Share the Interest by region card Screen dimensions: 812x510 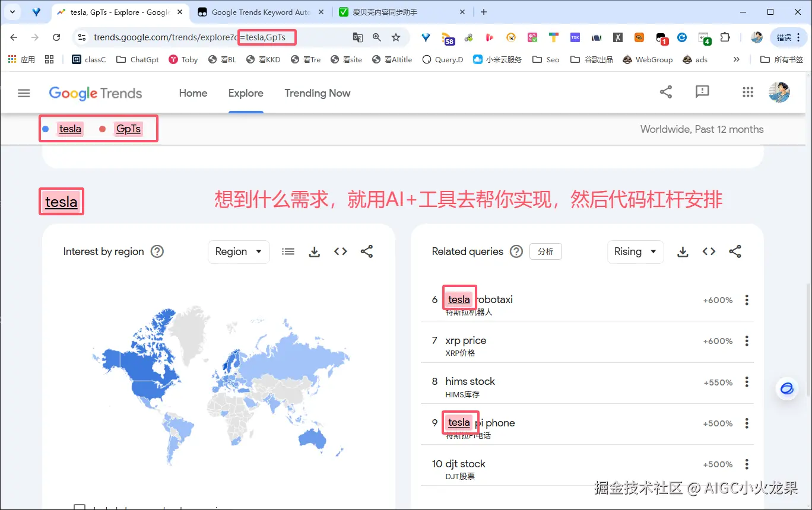pos(367,251)
